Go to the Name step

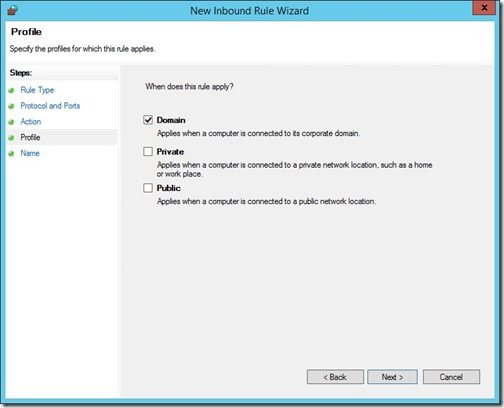click(x=30, y=153)
